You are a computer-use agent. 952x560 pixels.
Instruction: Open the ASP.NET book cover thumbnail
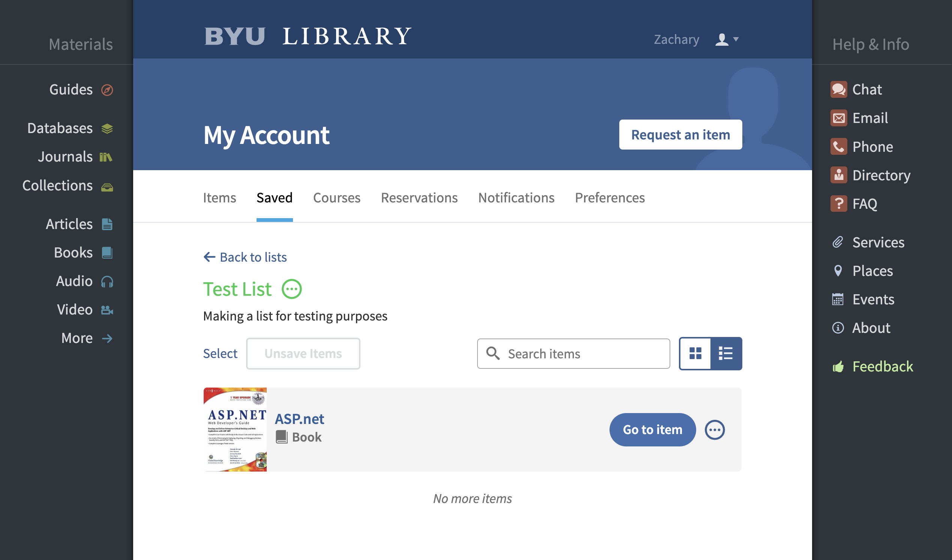[235, 429]
